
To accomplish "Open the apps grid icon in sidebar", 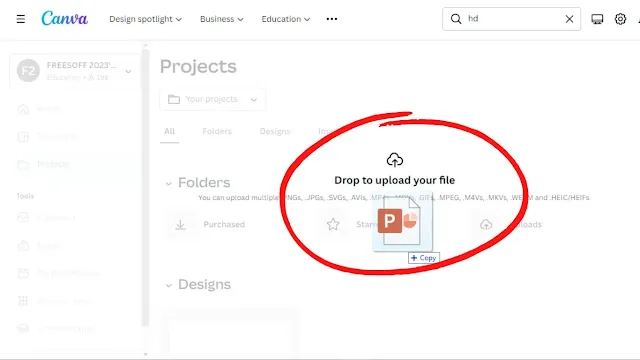I will click(x=23, y=301).
